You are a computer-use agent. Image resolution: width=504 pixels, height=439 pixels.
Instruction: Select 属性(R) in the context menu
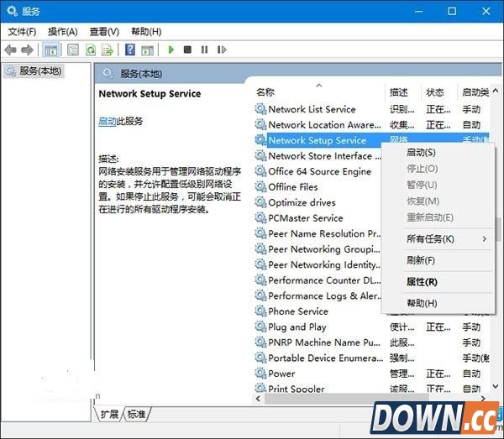[x=421, y=282]
